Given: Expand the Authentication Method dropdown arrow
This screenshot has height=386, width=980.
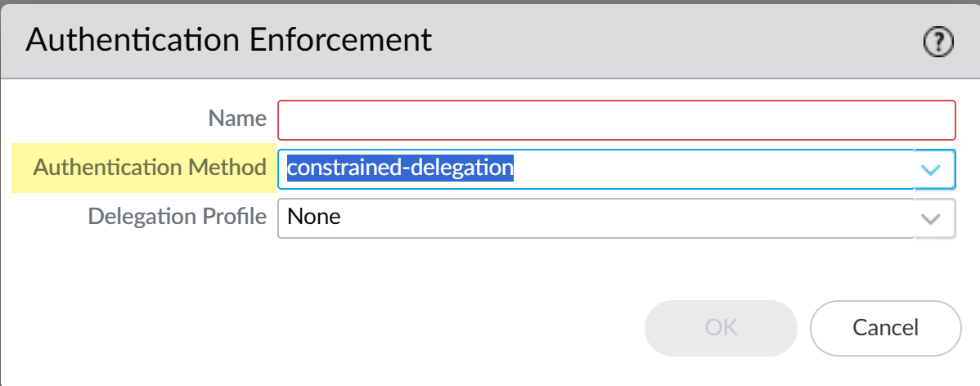Looking at the screenshot, I should coord(934,170).
